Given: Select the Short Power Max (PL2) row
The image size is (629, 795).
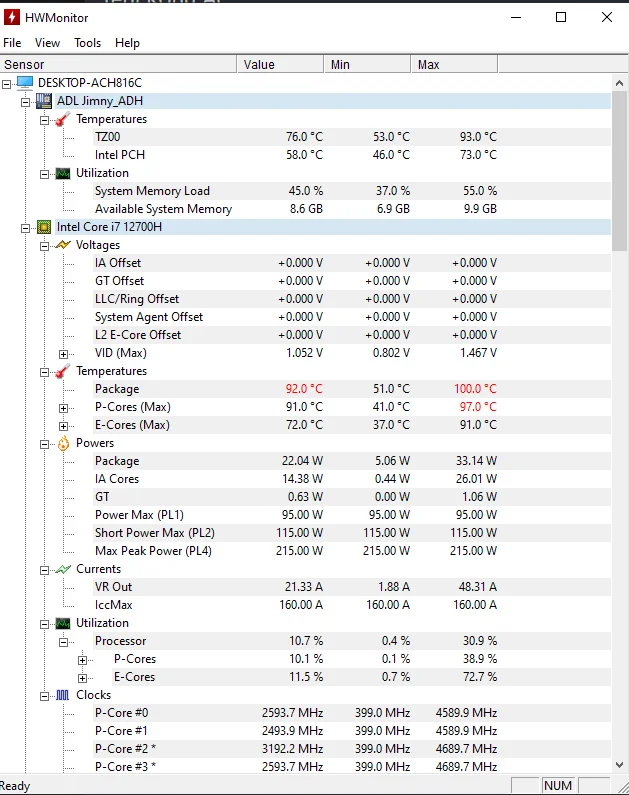Looking at the screenshot, I should tap(154, 533).
